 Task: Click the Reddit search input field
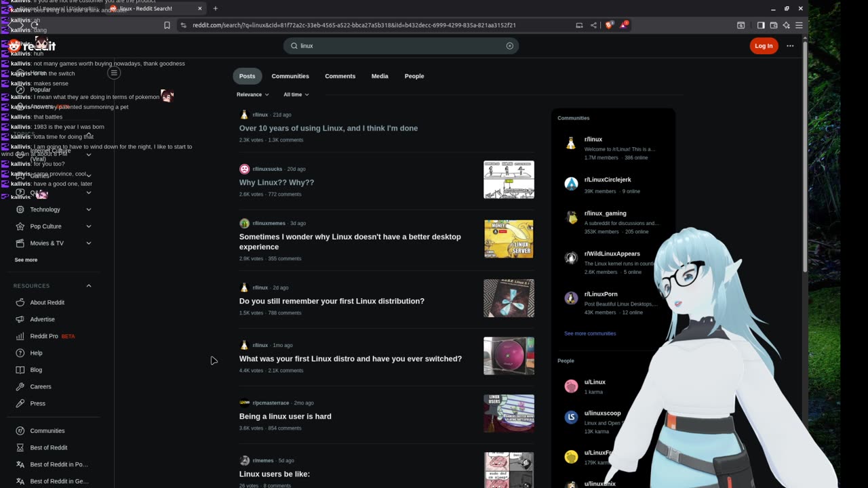pyautogui.click(x=401, y=46)
